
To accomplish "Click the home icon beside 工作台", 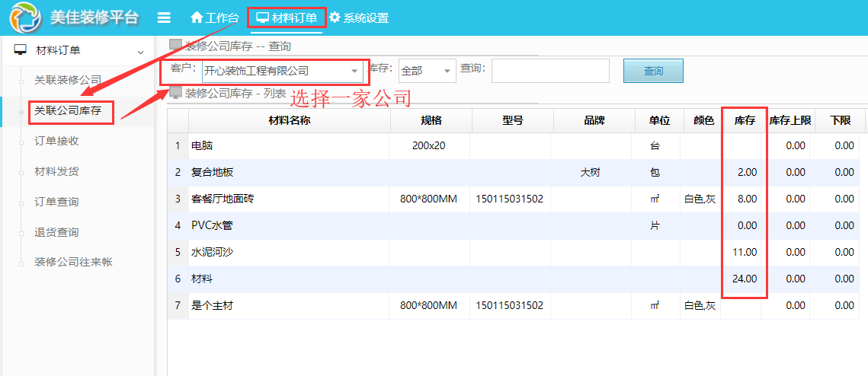I will pos(197,18).
